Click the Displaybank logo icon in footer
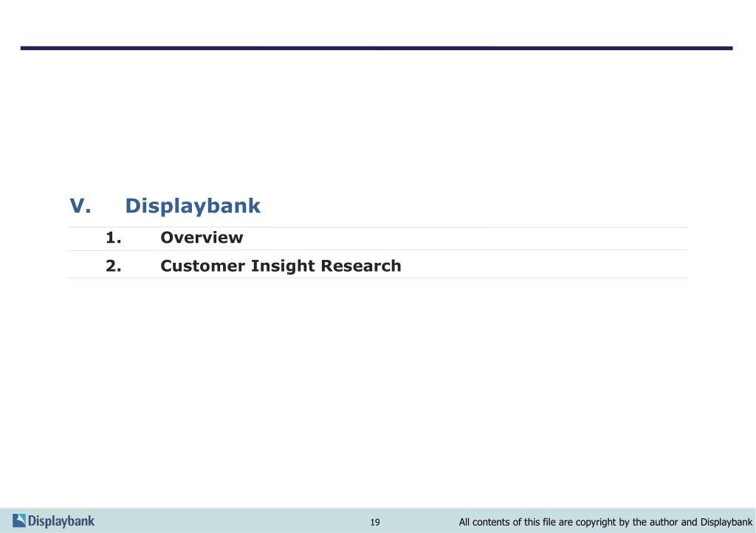The image size is (756, 533). click(x=18, y=520)
